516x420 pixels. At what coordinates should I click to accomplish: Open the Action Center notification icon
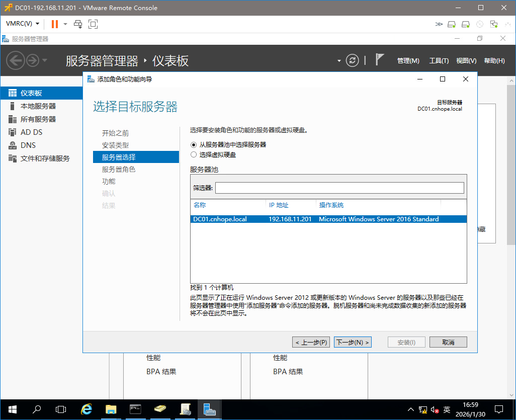coord(499,409)
